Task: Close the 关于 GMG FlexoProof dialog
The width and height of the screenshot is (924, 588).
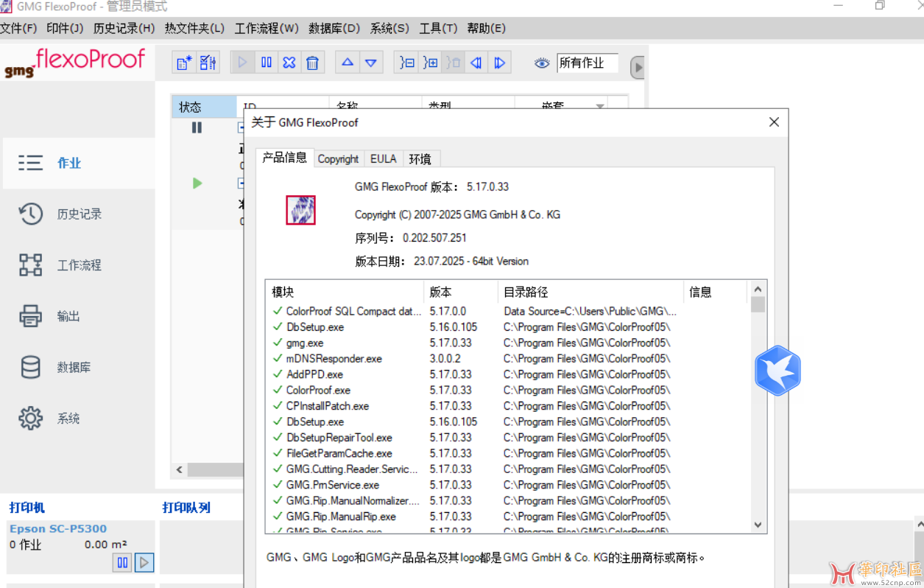Action: pos(774,122)
